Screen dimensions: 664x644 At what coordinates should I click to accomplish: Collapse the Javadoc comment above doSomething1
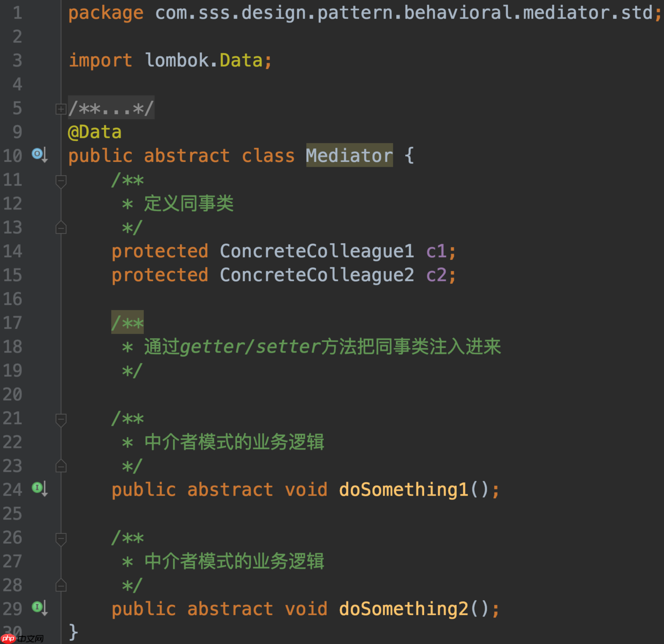point(61,420)
